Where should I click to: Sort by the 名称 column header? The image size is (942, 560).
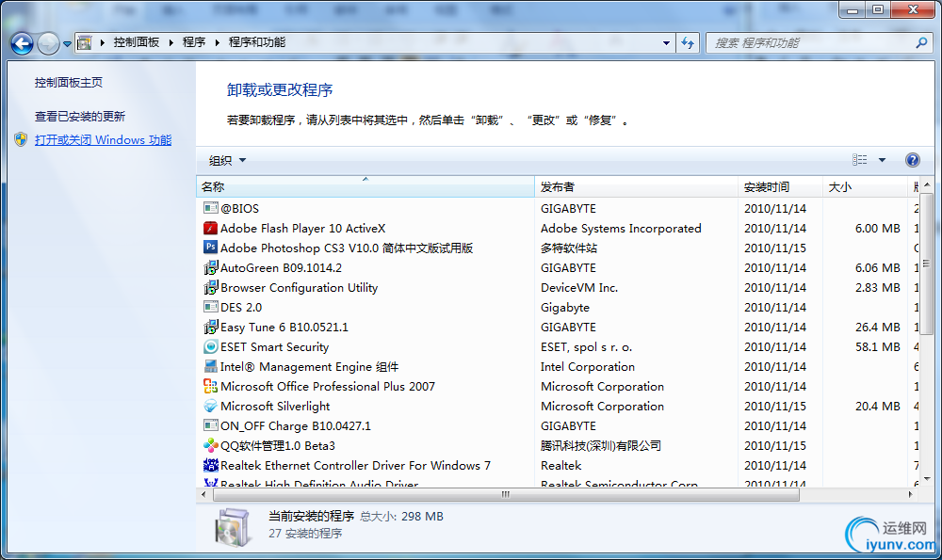365,186
